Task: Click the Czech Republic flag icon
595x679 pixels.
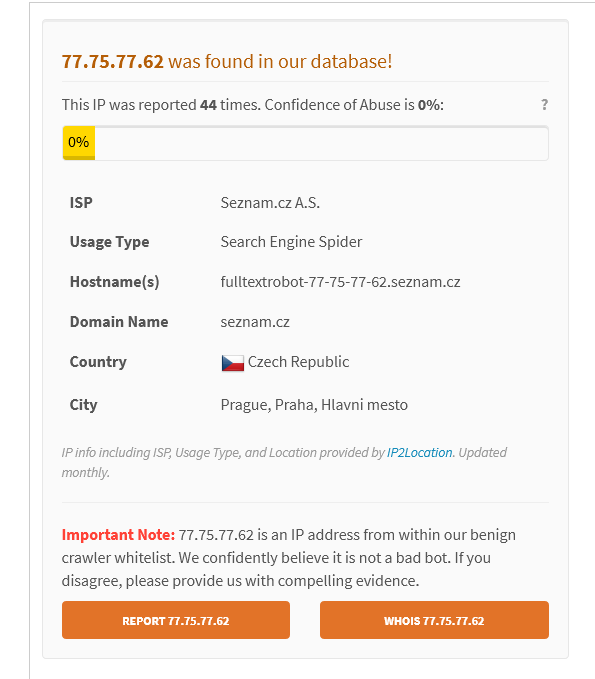Action: point(233,363)
